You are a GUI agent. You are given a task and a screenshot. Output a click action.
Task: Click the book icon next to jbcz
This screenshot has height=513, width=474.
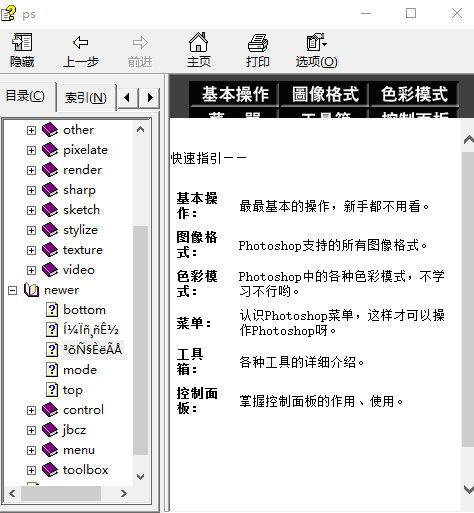pos(50,430)
